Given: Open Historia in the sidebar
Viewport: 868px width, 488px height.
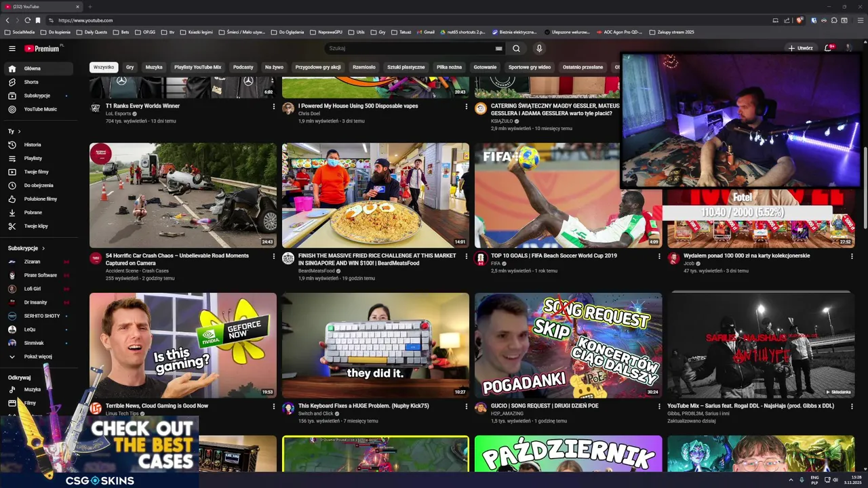Looking at the screenshot, I should click(x=39, y=144).
